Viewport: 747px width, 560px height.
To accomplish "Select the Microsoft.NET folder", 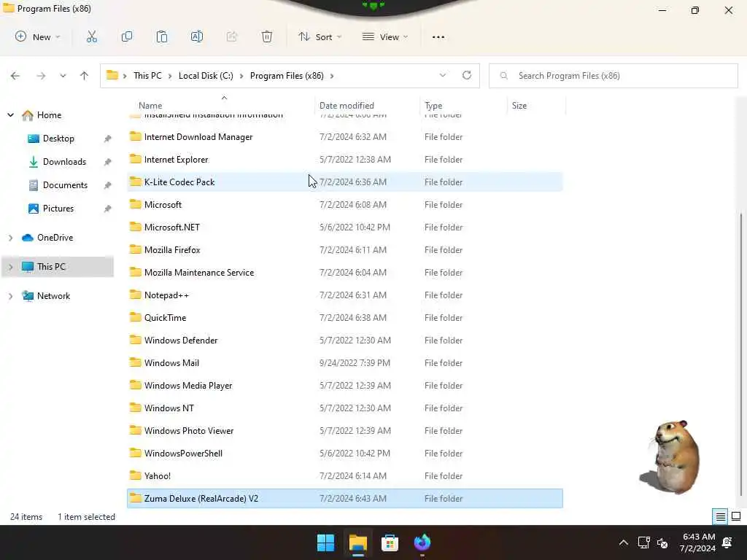I will [x=345, y=227].
